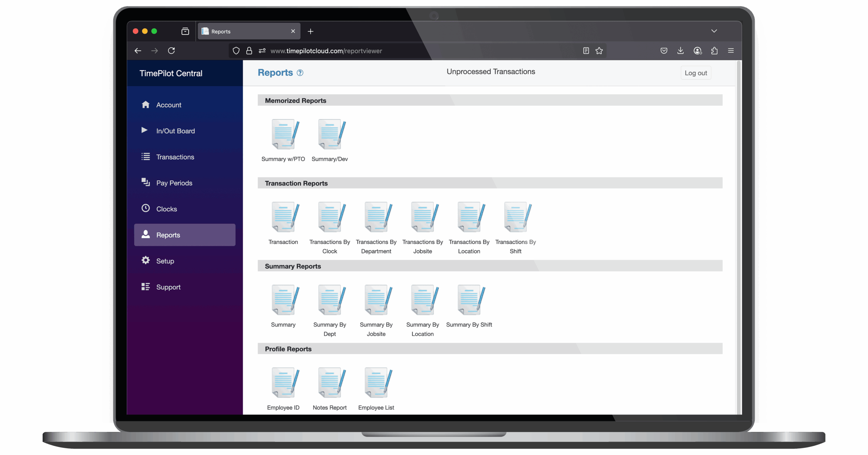The height and width of the screenshot is (455, 868).
Task: Click the Reports help question-mark icon
Action: 300,73
